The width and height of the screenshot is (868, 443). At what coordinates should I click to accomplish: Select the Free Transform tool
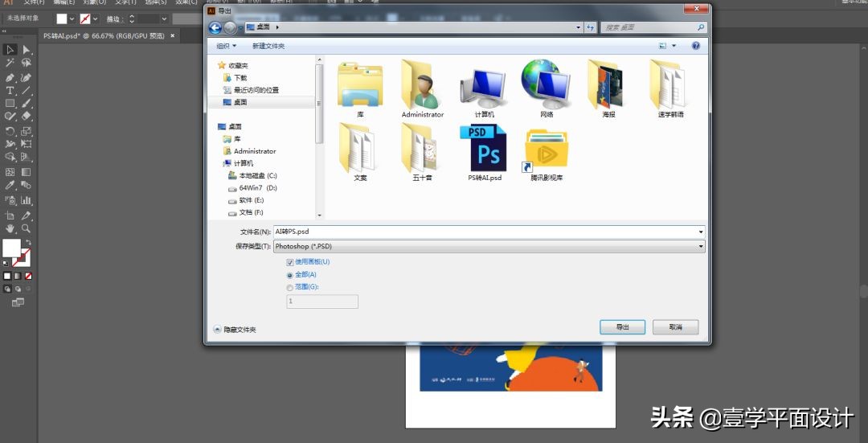click(x=26, y=144)
